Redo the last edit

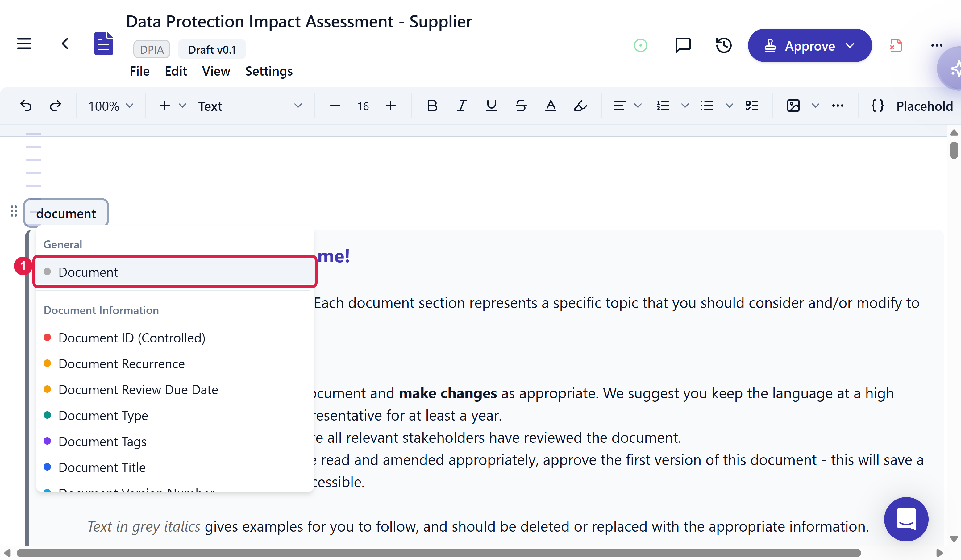(55, 106)
